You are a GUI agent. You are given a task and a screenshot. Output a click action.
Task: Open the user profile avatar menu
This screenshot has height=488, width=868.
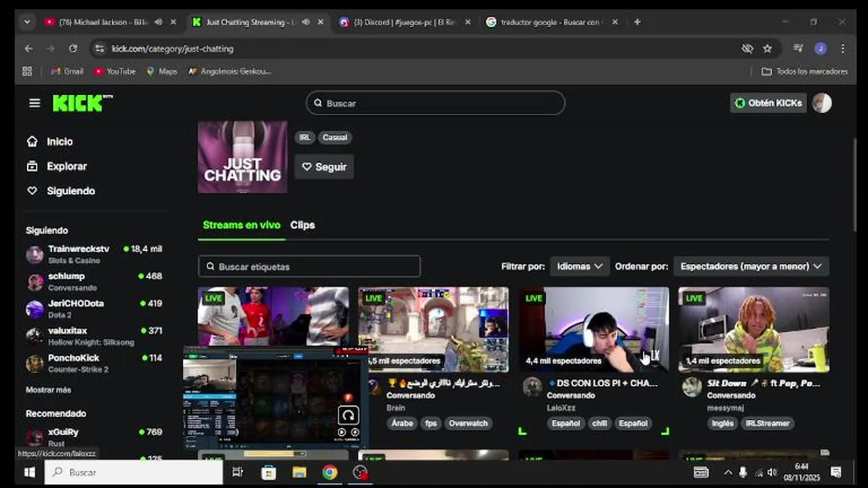[822, 103]
